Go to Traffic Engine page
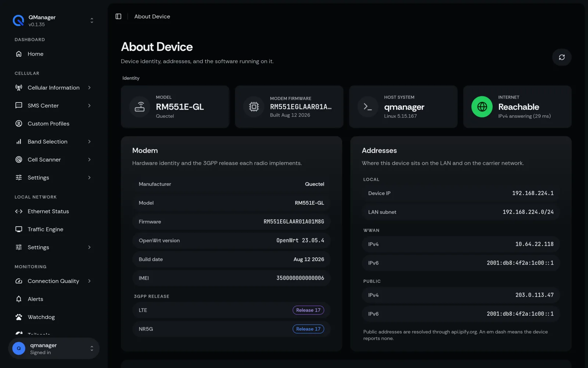Image resolution: width=588 pixels, height=368 pixels. [54, 229]
